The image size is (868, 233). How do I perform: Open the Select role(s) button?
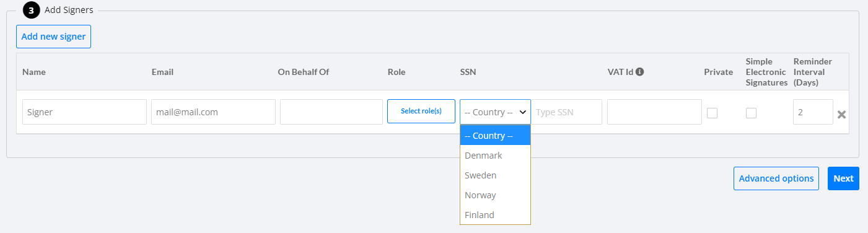click(421, 111)
